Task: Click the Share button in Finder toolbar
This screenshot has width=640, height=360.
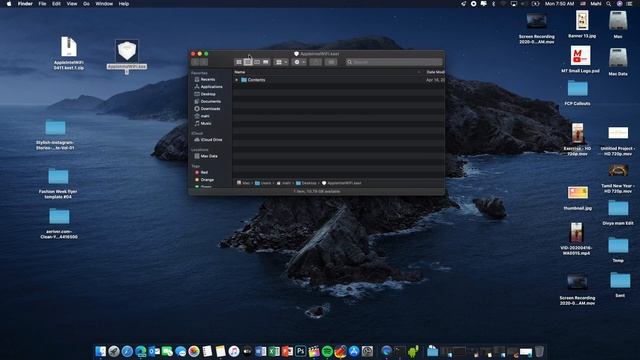Action: click(x=315, y=62)
